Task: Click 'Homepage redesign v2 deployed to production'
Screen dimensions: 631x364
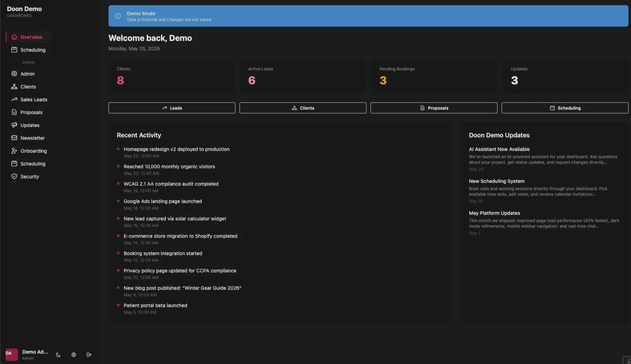Action: [x=176, y=149]
